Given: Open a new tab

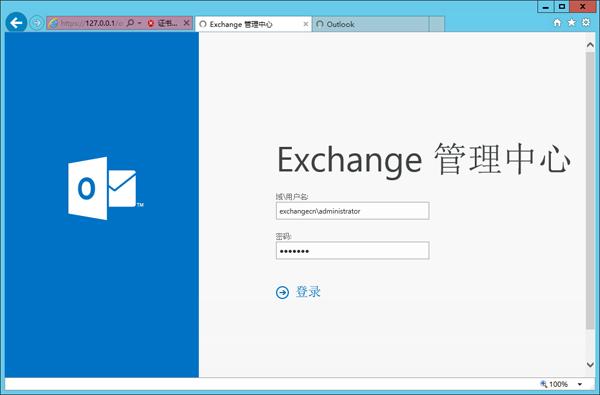Looking at the screenshot, I should point(437,24).
